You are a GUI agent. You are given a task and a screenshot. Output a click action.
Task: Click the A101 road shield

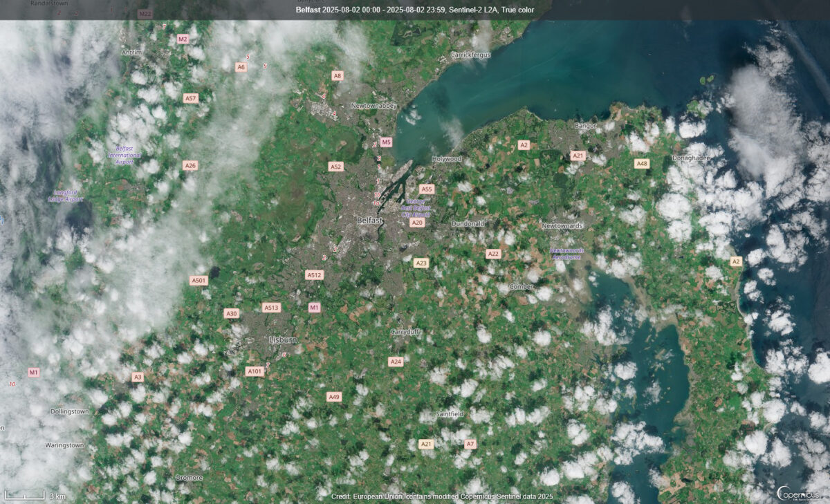click(255, 371)
